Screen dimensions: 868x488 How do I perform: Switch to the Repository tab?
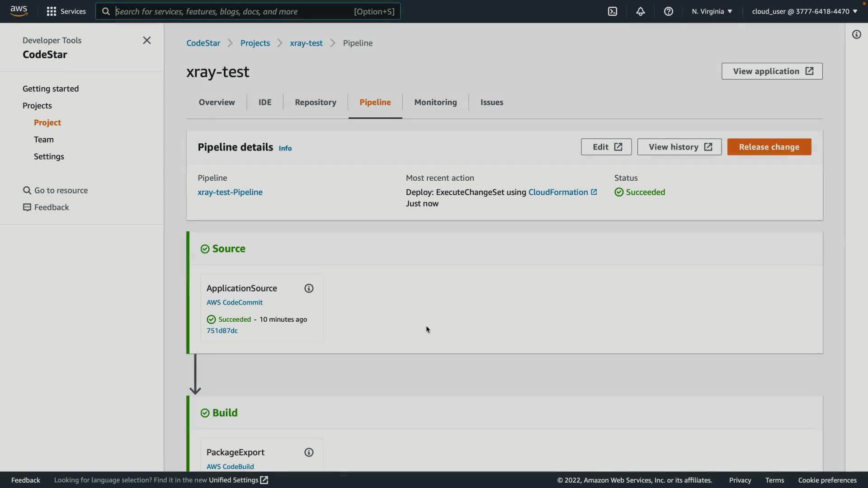tap(315, 102)
